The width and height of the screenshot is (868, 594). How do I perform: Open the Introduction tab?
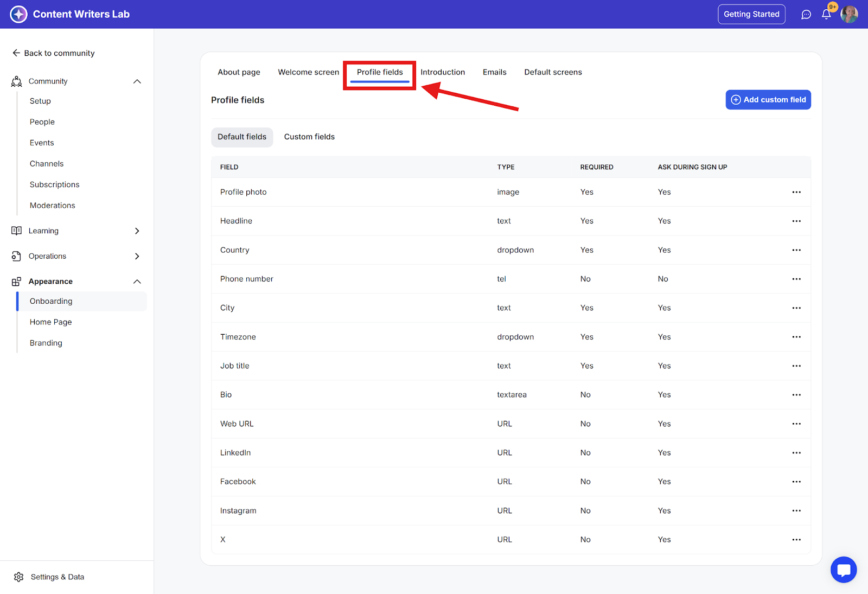[443, 72]
